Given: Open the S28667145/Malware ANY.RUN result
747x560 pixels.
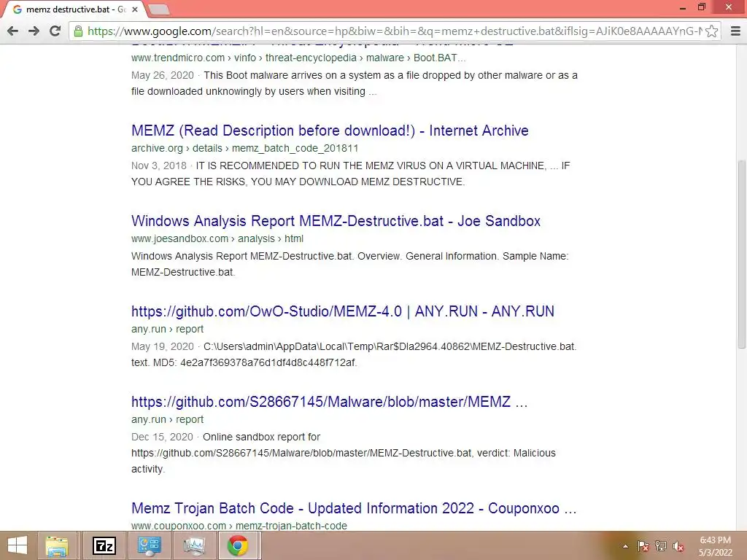Looking at the screenshot, I should (329, 402).
